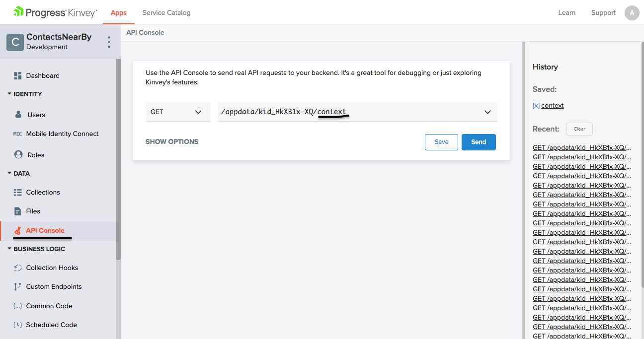
Task: Clear recent history with Clear button
Action: pos(579,129)
